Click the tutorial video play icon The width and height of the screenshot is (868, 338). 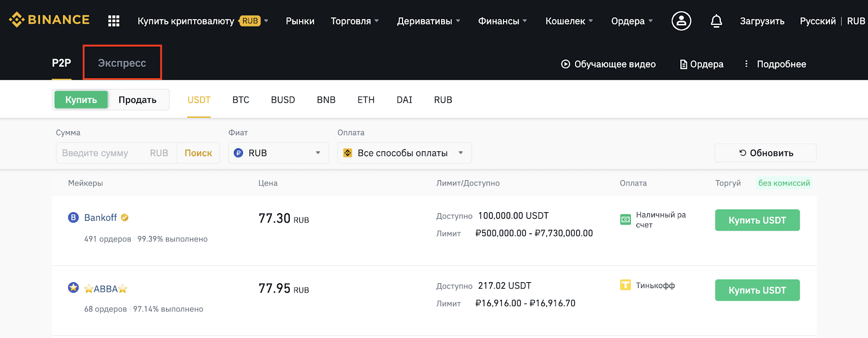tap(565, 64)
